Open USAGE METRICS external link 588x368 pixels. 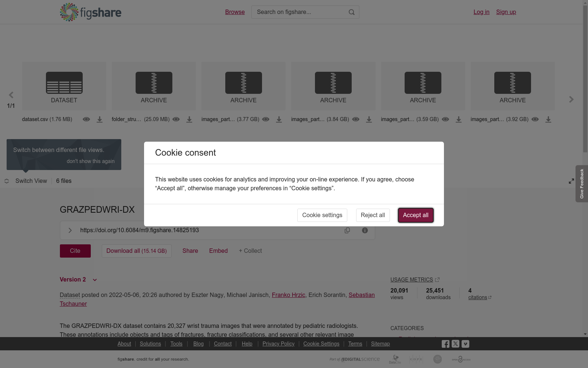415,280
